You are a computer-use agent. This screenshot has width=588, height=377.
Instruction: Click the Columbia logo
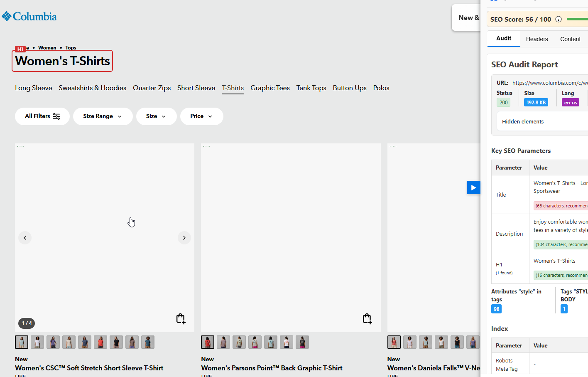click(29, 17)
